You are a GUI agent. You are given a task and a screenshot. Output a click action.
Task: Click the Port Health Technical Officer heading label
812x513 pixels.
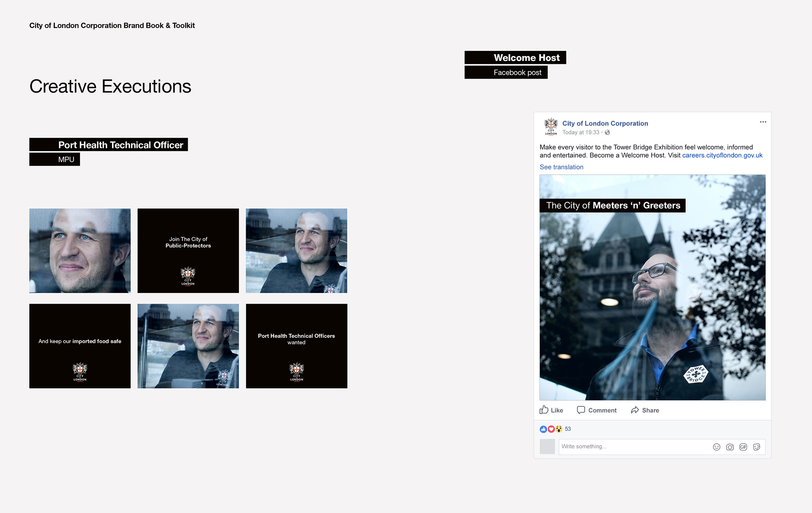109,145
